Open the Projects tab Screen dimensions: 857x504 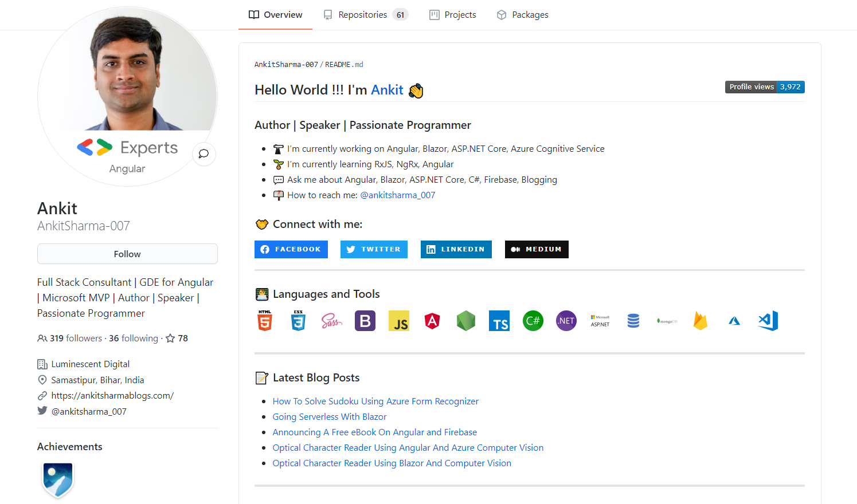[453, 15]
